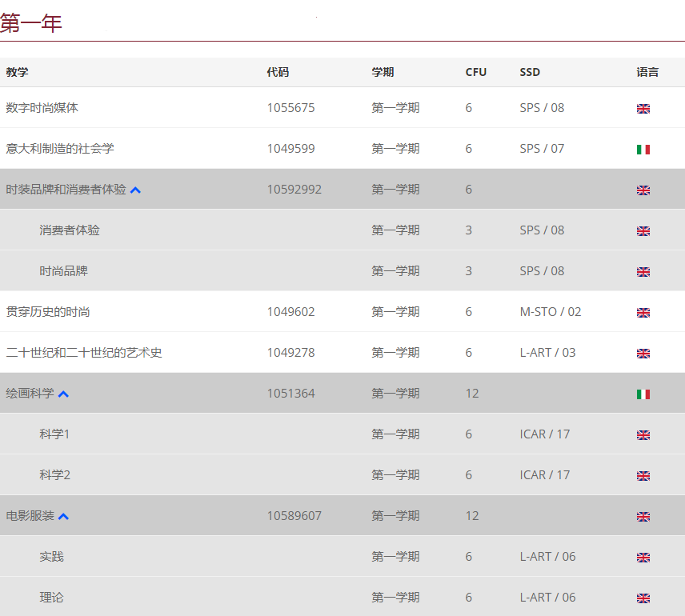Open the 数字时尚媒体 course link

tap(42, 107)
